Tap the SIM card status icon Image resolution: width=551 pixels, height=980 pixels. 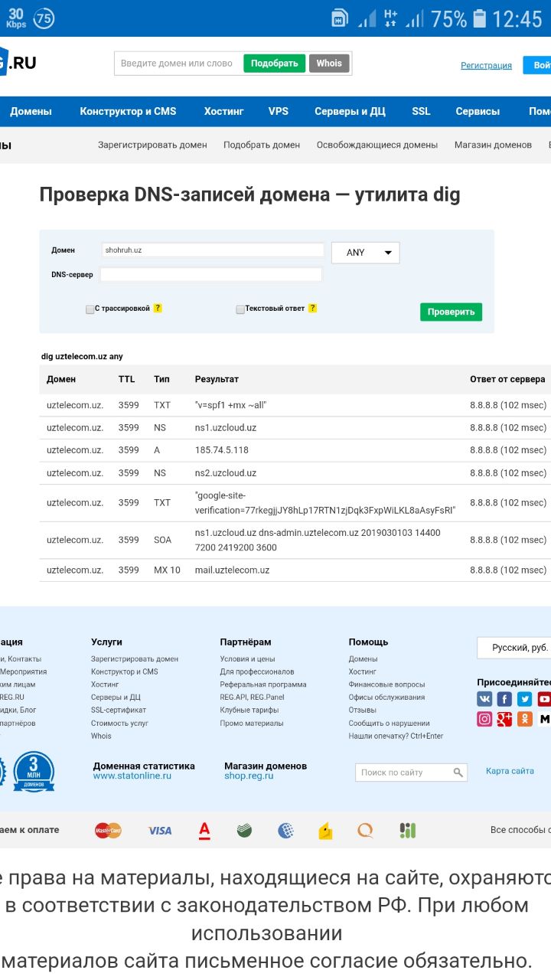(339, 18)
